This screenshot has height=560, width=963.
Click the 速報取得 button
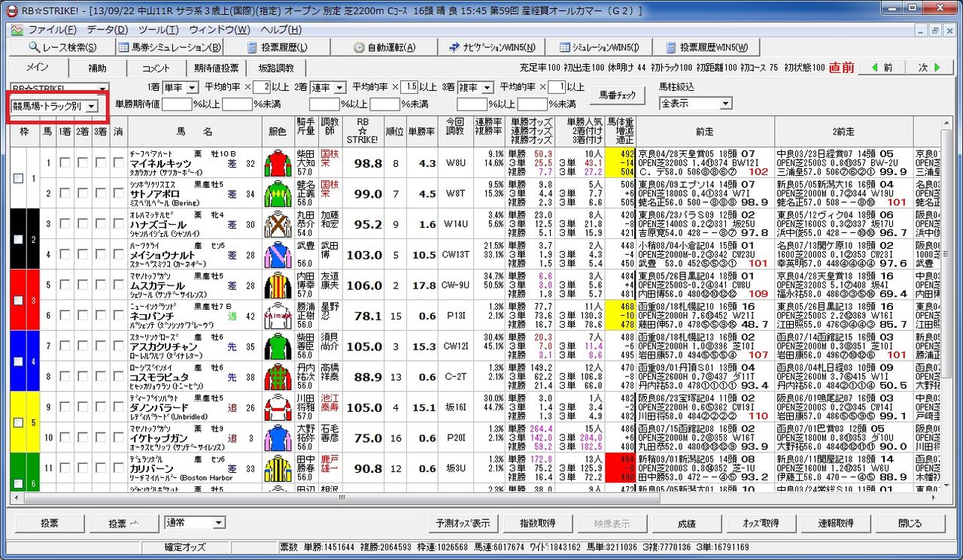tap(835, 523)
